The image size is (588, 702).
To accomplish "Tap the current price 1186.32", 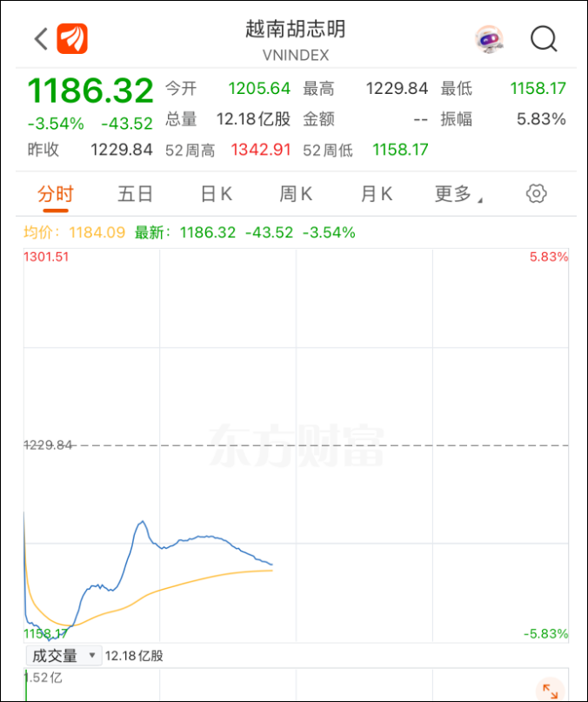I will [90, 90].
